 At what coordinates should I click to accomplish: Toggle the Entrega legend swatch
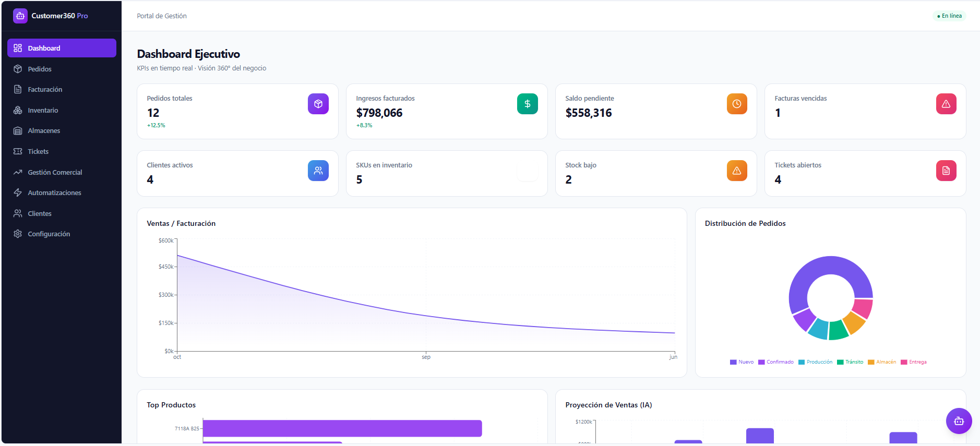click(904, 362)
